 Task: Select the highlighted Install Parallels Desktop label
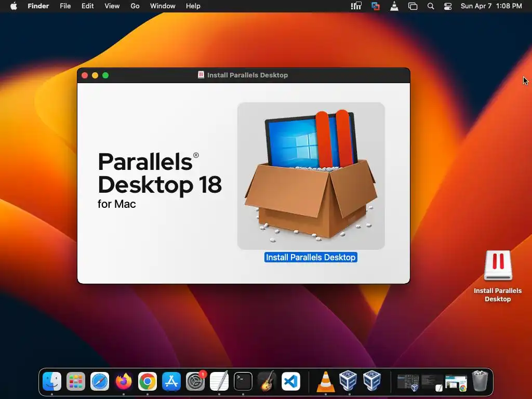click(x=311, y=257)
